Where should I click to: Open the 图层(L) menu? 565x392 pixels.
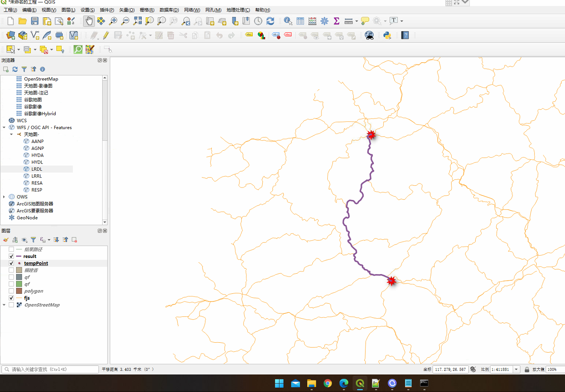[69, 10]
